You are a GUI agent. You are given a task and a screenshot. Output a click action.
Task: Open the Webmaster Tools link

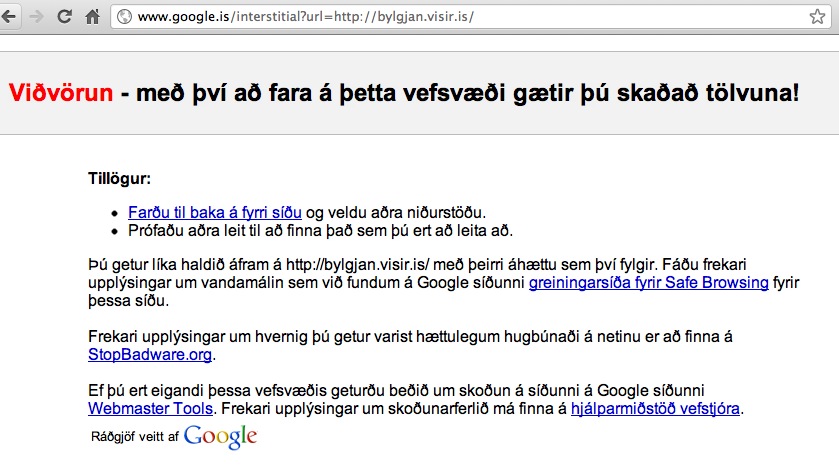(x=150, y=408)
